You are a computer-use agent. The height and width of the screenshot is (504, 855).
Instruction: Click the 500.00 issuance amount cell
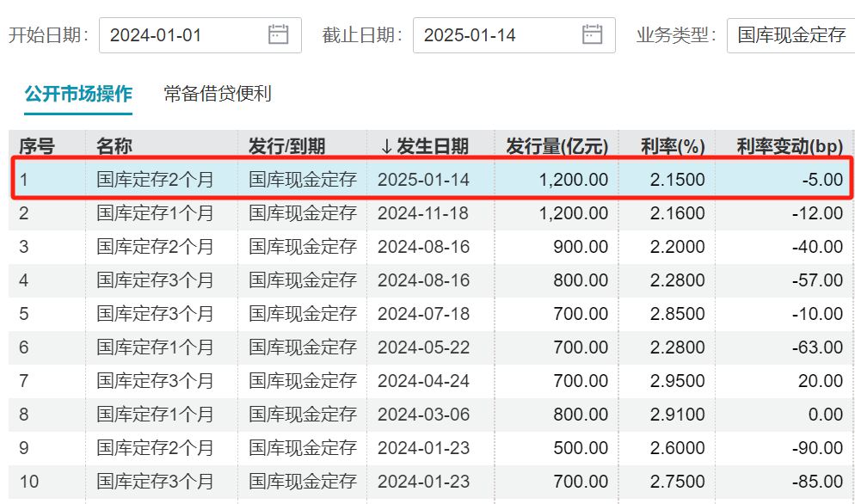[x=581, y=448]
